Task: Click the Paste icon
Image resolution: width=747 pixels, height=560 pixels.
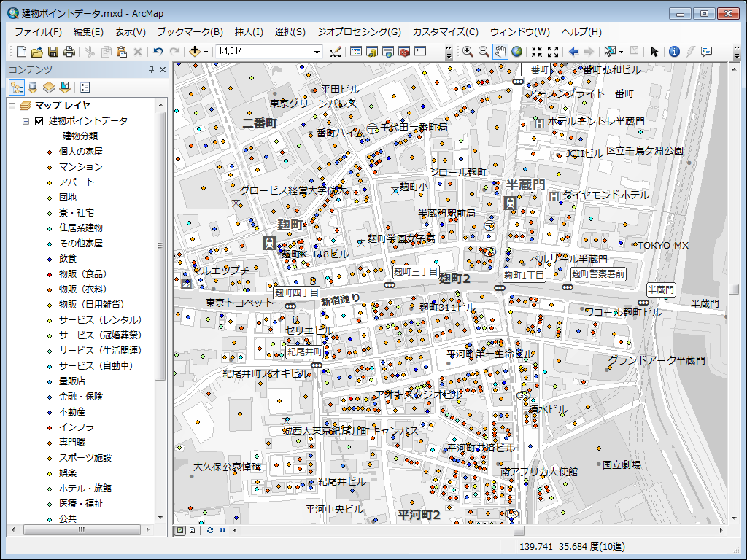Action: click(x=122, y=52)
